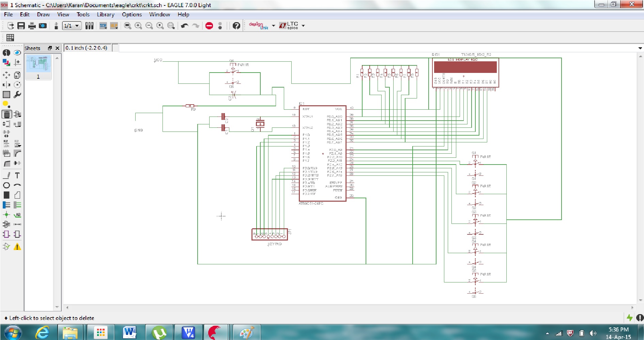This screenshot has height=340, width=644.
Task: Click the red Stop command icon
Action: [209, 26]
